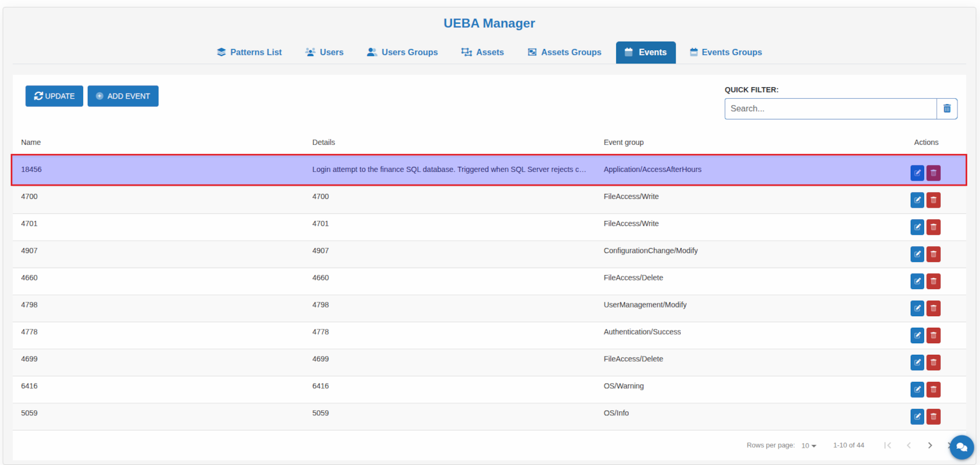This screenshot has height=465, width=980.
Task: Remove the 6416 event entry
Action: [933, 389]
